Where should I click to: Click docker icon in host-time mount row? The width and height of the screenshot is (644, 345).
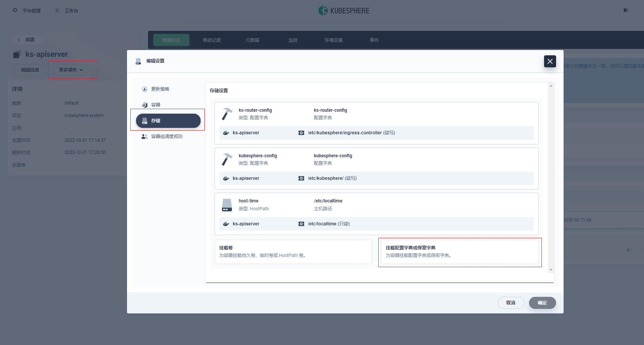[226, 224]
